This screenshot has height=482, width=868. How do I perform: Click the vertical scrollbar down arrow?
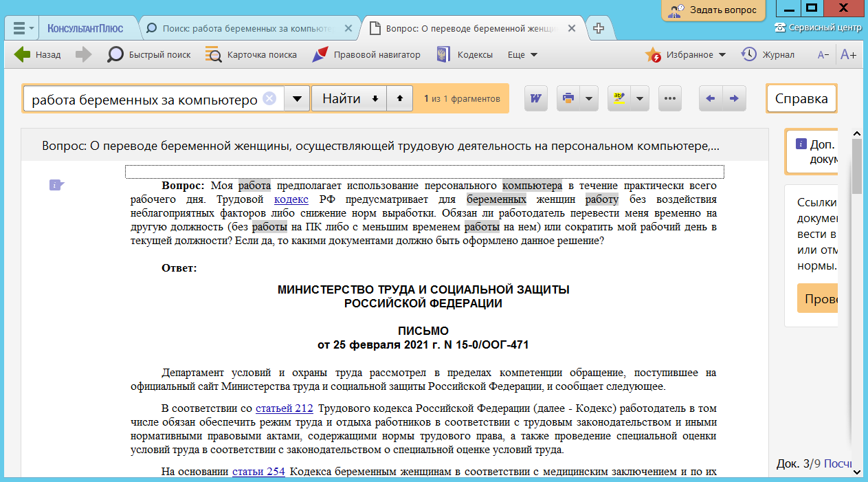pos(857,472)
